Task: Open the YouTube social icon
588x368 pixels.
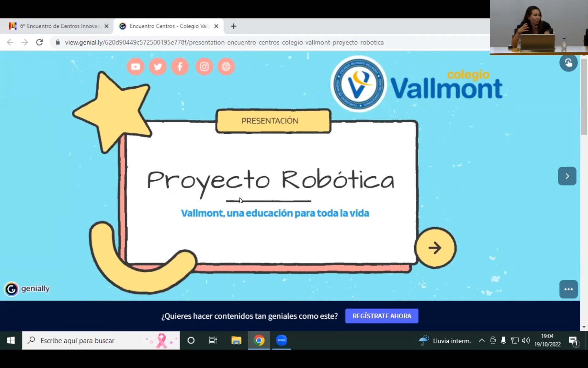Action: 135,67
